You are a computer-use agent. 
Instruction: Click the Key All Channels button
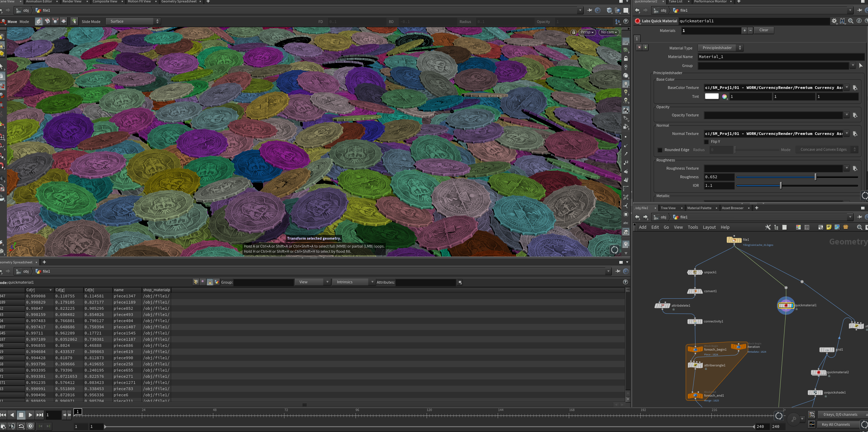(836, 425)
